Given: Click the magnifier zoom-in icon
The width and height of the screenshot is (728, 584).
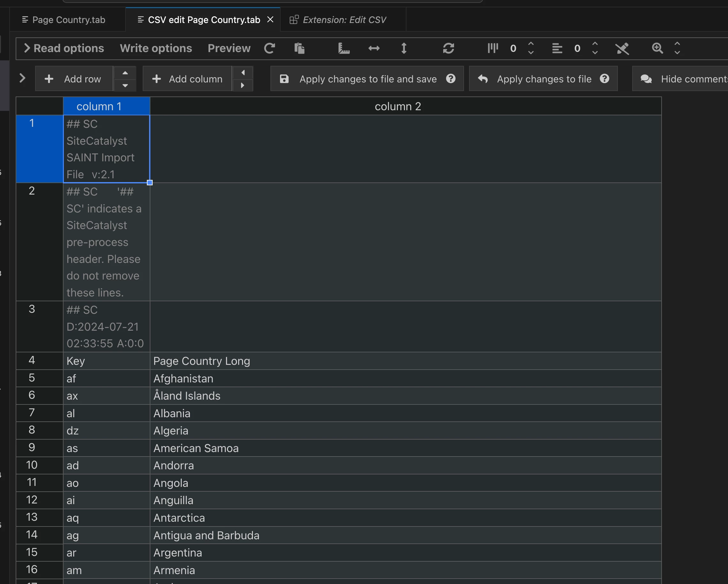Looking at the screenshot, I should click(657, 48).
